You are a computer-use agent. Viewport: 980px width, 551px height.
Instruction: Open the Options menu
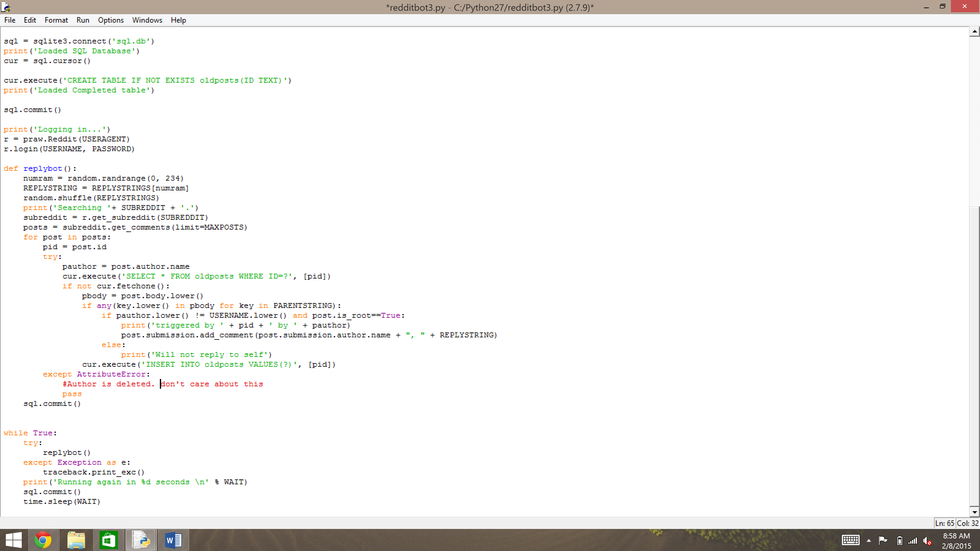[x=111, y=20]
